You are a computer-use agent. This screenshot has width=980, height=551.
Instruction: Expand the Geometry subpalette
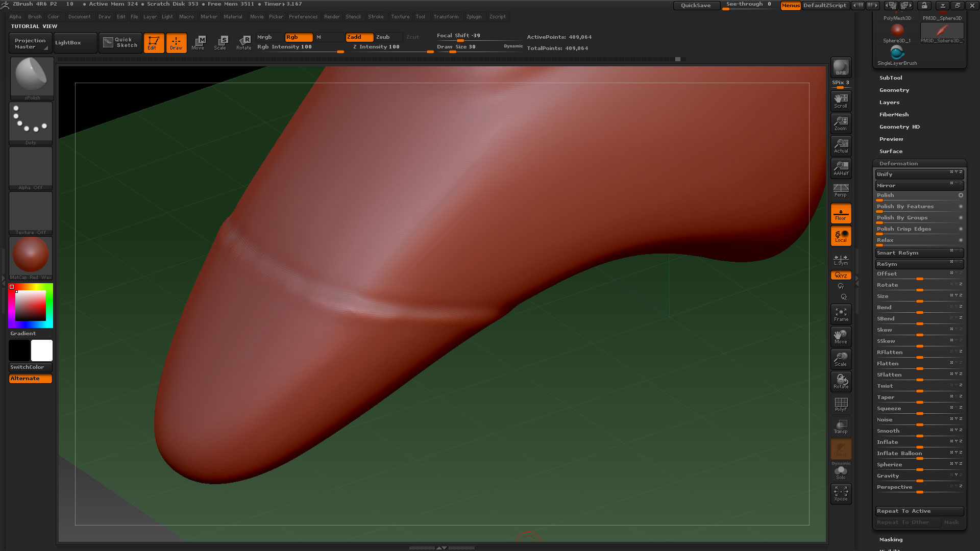[x=894, y=90]
